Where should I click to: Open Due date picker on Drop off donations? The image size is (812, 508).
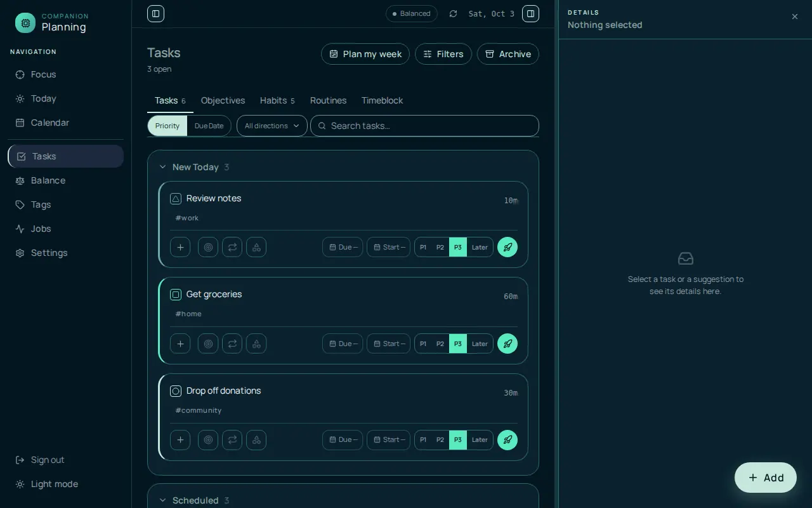point(343,439)
